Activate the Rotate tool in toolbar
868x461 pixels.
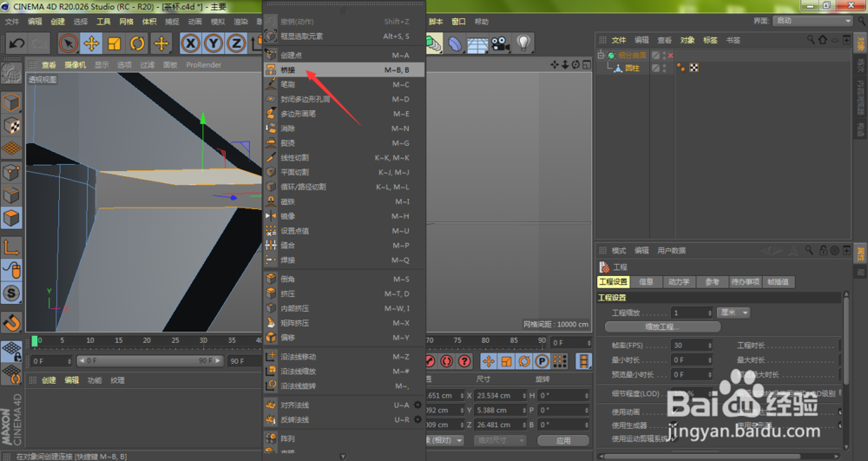[x=137, y=43]
